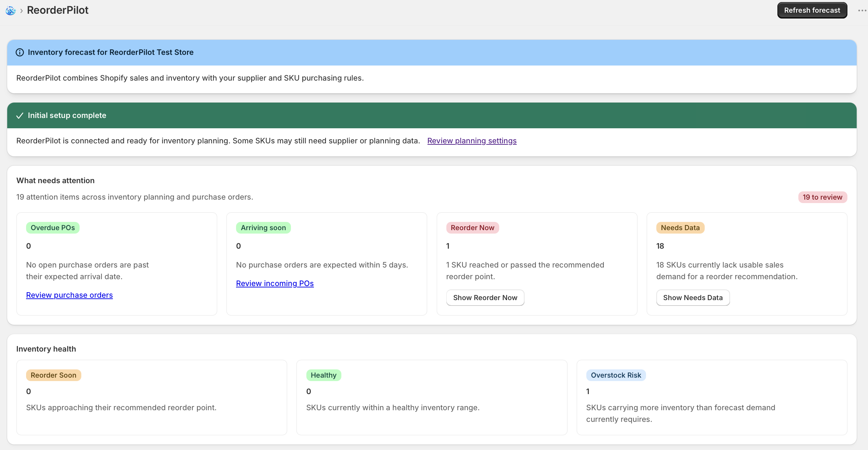Image resolution: width=868 pixels, height=450 pixels.
Task: Click the Reorder Now badge
Action: point(472,228)
